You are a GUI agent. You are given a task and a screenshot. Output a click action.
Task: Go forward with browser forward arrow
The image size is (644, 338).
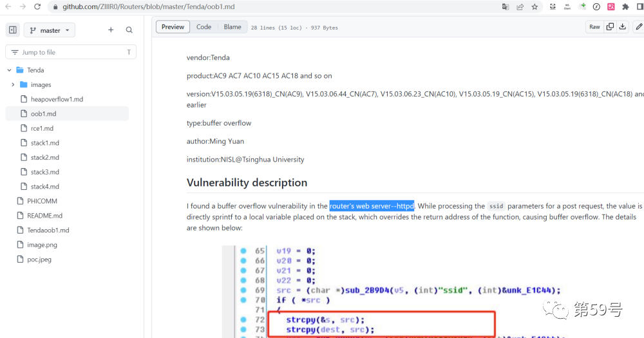pyautogui.click(x=23, y=6)
